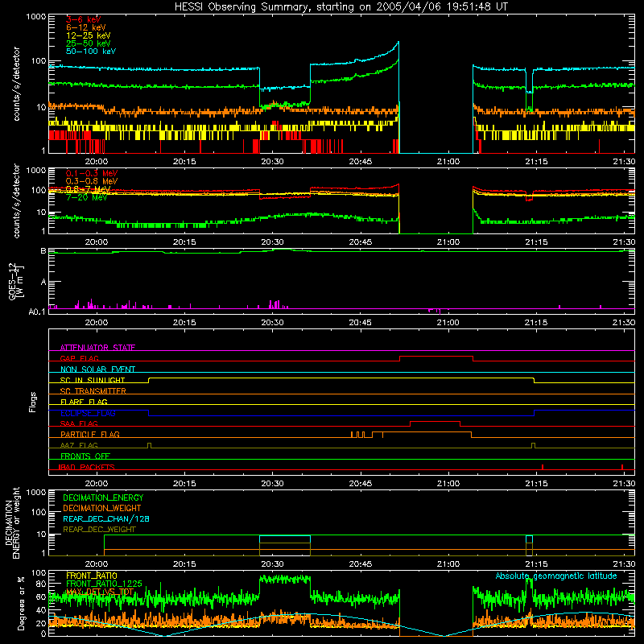Click the 0.3-0.8 MeV legend label
Image resolution: width=644 pixels, height=644 pixels.
pyautogui.click(x=92, y=181)
